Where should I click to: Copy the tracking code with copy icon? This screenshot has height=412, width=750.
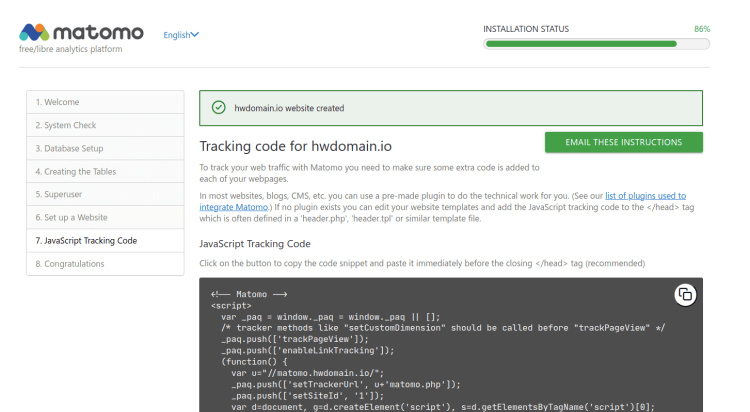point(685,294)
